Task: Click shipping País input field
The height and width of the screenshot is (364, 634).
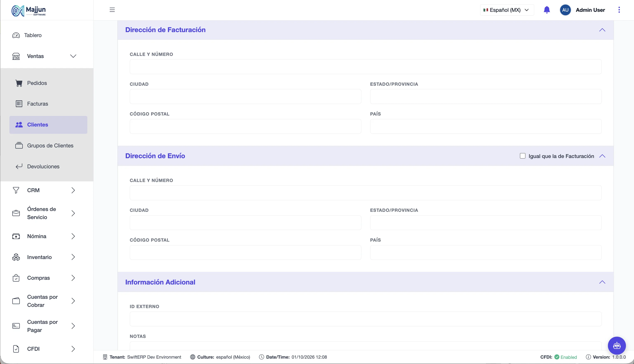Action: [486, 252]
